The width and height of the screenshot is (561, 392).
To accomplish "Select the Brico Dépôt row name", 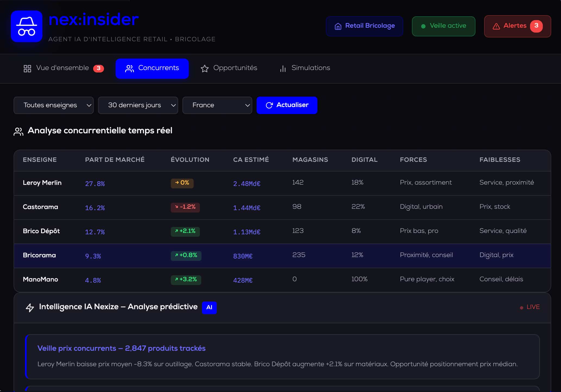I will [x=41, y=231].
